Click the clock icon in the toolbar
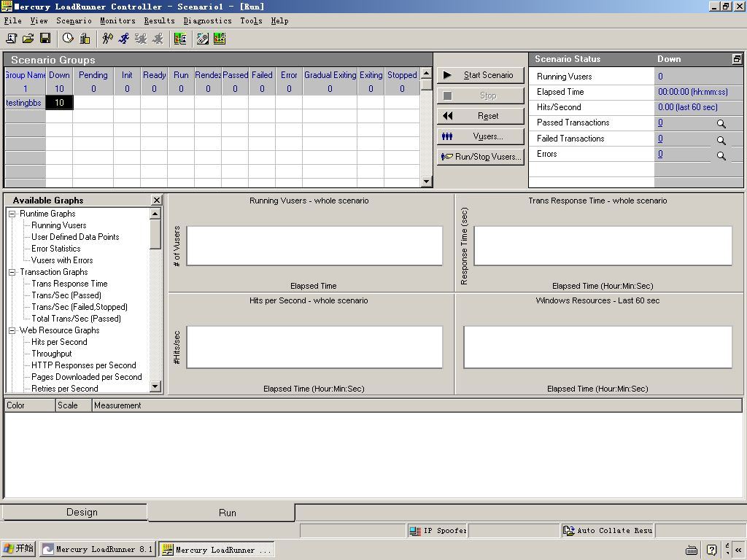The image size is (747, 560). [x=68, y=39]
